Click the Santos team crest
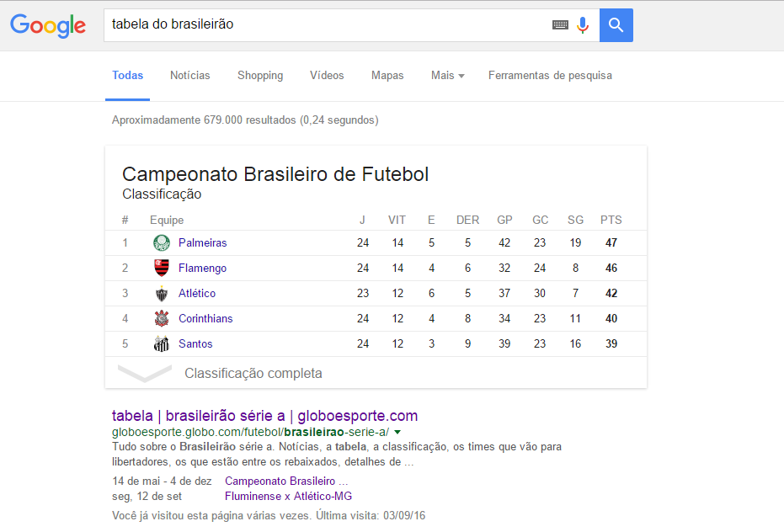 pyautogui.click(x=162, y=344)
